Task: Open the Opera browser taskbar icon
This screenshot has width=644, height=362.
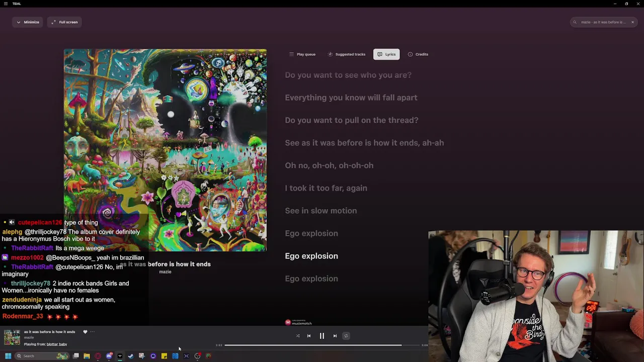Action: click(98, 356)
